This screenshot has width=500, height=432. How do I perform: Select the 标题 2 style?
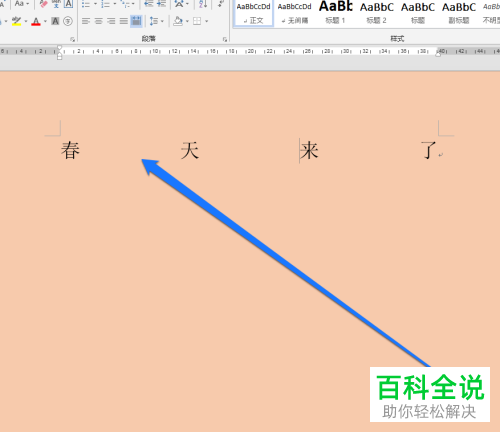point(376,13)
